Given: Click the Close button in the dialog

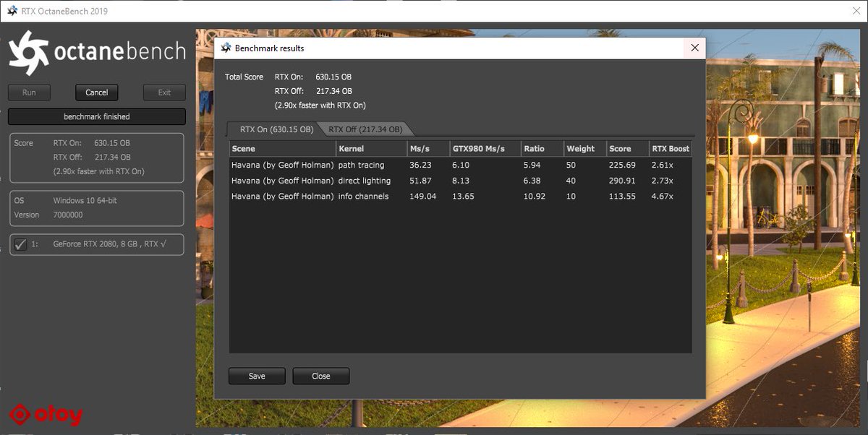Looking at the screenshot, I should pos(321,376).
